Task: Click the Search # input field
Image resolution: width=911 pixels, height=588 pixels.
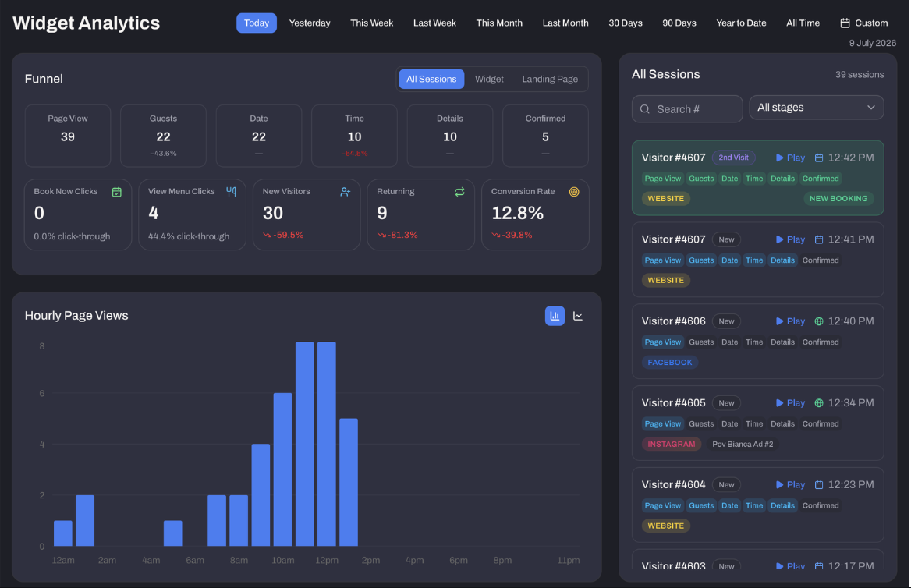Action: point(687,109)
